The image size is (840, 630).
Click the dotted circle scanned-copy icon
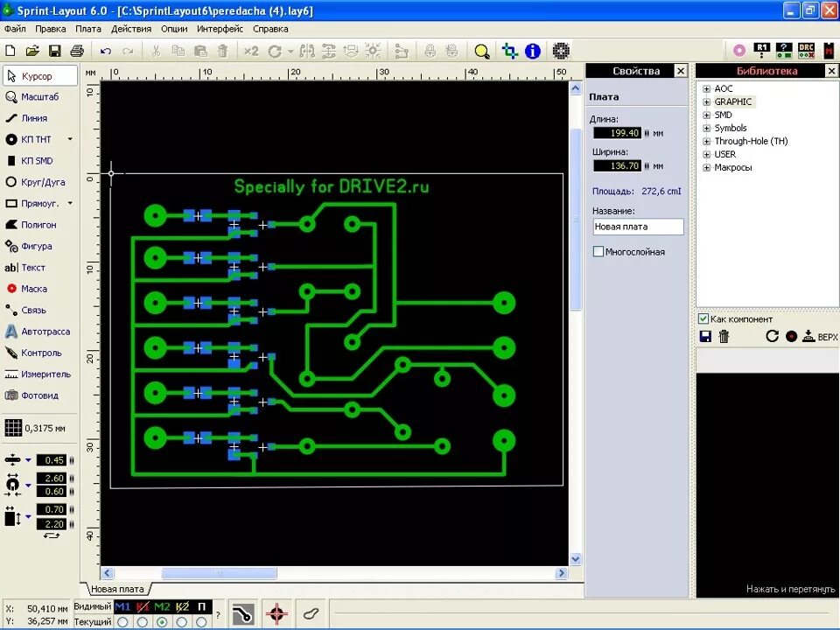tap(560, 51)
